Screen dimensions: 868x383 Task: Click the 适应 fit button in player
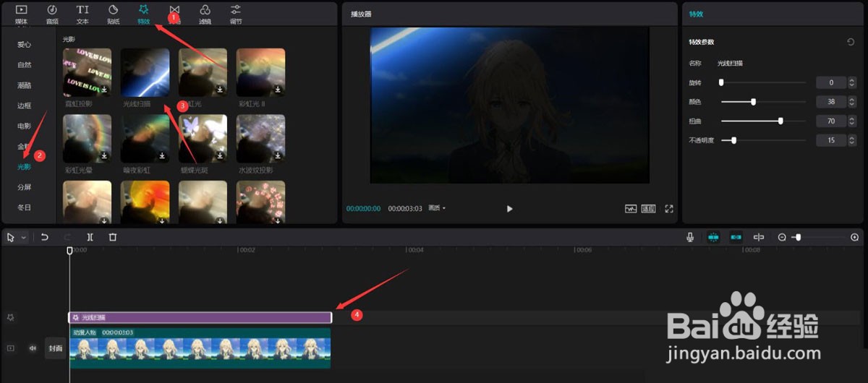[648, 209]
